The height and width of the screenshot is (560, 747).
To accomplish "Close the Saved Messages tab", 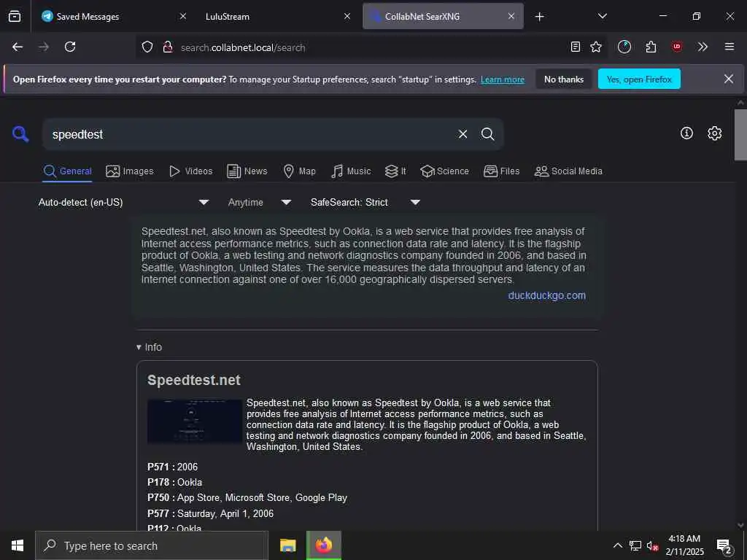I will pyautogui.click(x=183, y=16).
